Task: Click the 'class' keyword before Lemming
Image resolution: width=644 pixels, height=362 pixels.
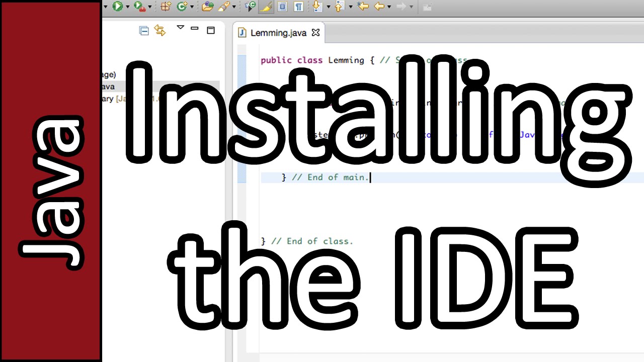Action: [310, 60]
